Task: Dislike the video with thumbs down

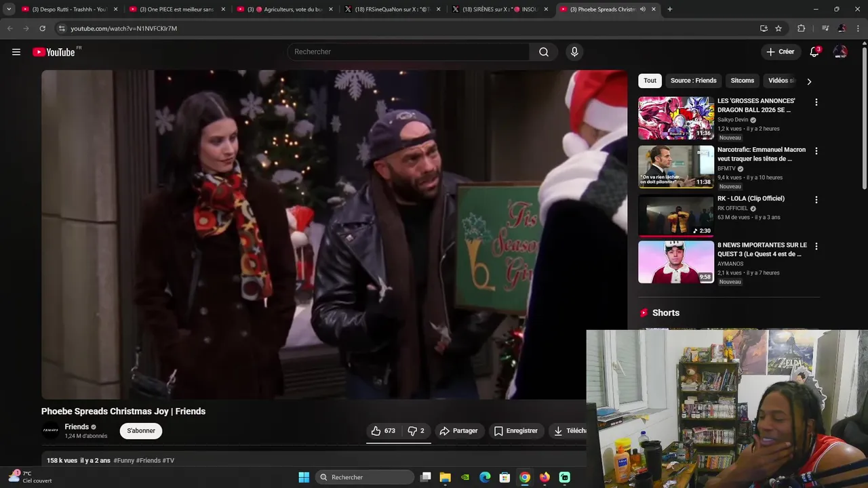Action: tap(416, 430)
